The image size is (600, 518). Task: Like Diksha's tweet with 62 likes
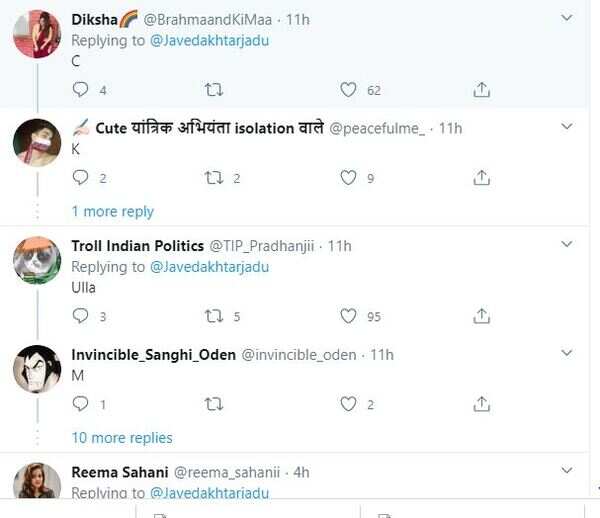pyautogui.click(x=348, y=90)
